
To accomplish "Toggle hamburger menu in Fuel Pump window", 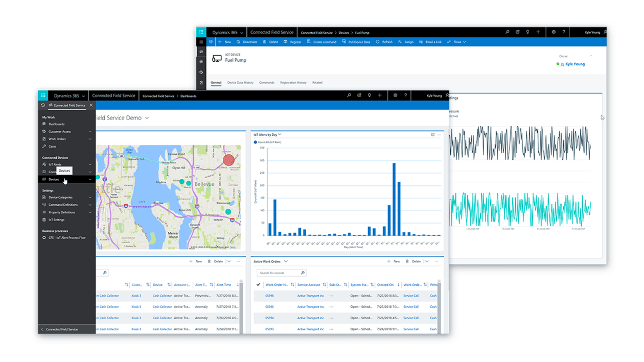I will [x=201, y=42].
